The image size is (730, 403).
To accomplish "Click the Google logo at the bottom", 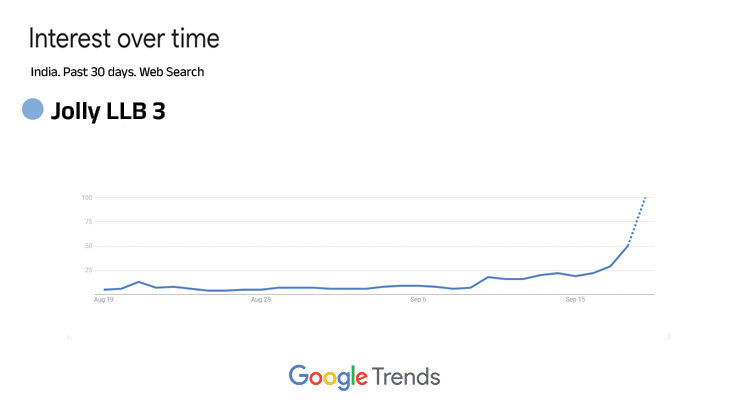I will click(327, 377).
